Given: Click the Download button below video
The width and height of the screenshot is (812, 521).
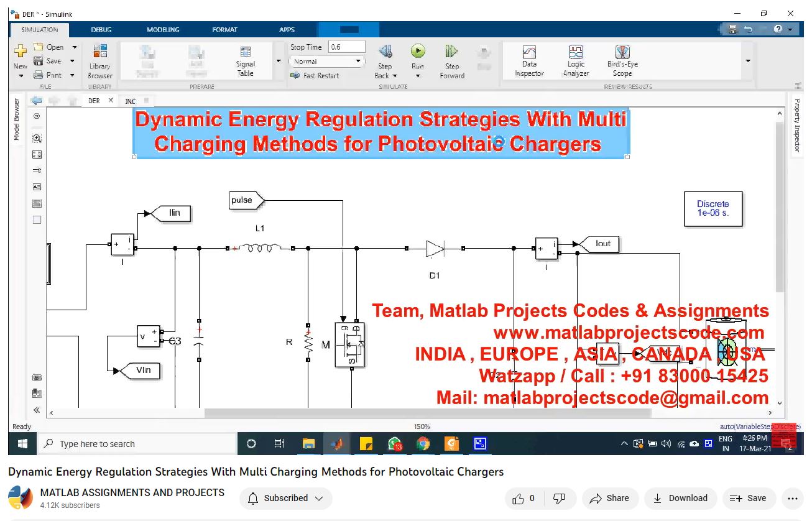Looking at the screenshot, I should tap(680, 498).
